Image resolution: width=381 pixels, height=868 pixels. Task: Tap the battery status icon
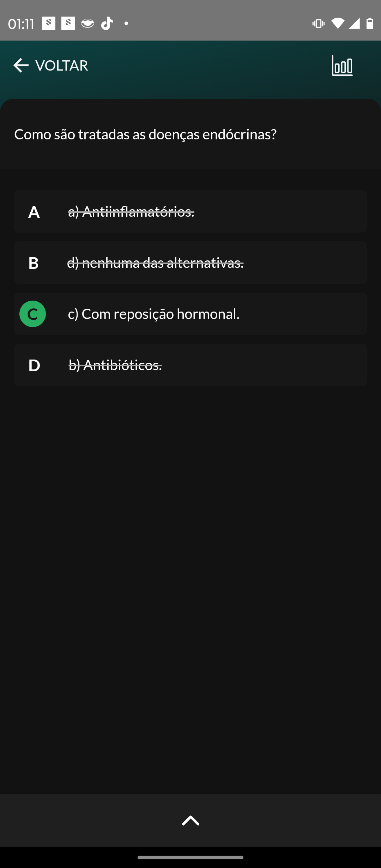pos(370,24)
